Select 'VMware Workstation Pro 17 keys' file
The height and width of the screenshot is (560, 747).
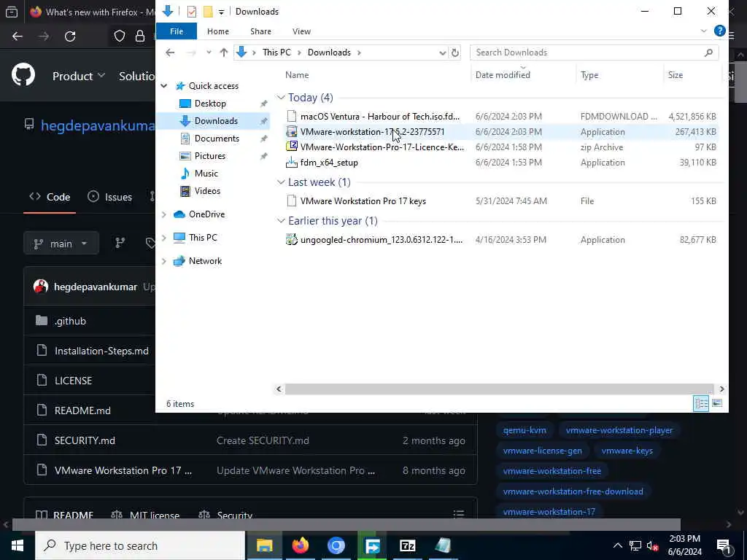click(500, 201)
